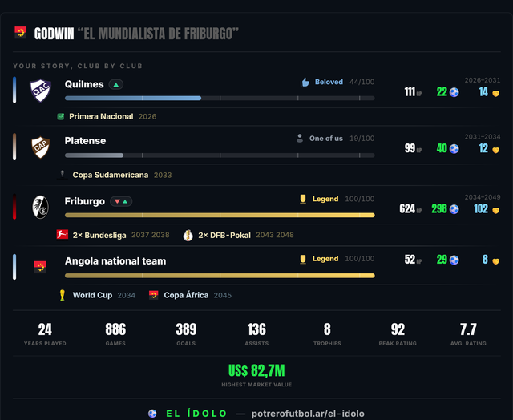Viewport: 513px width, 420px height.
Task: Click the assists icon in Angola row
Action: (x=495, y=261)
